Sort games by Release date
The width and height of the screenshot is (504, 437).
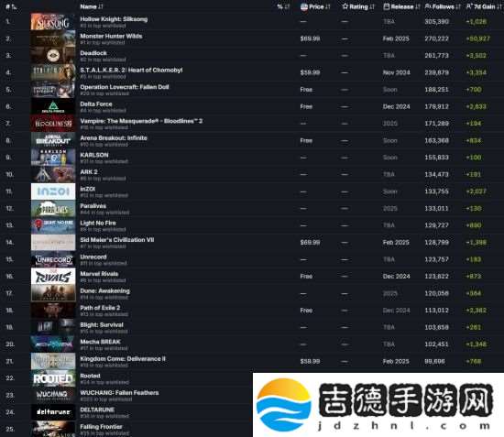(x=401, y=6)
